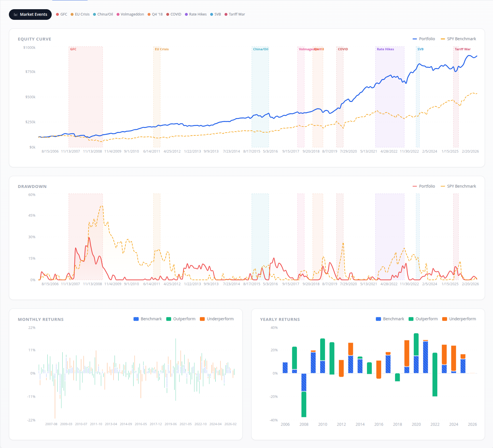Click the Q4 '18 event legend
Viewport: 493px width, 448px height.
[x=155, y=14]
